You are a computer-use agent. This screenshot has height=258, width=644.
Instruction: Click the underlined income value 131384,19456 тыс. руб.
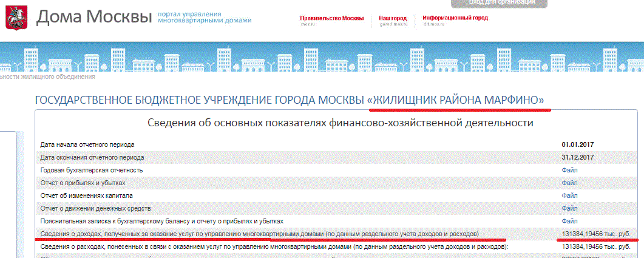coord(596,234)
